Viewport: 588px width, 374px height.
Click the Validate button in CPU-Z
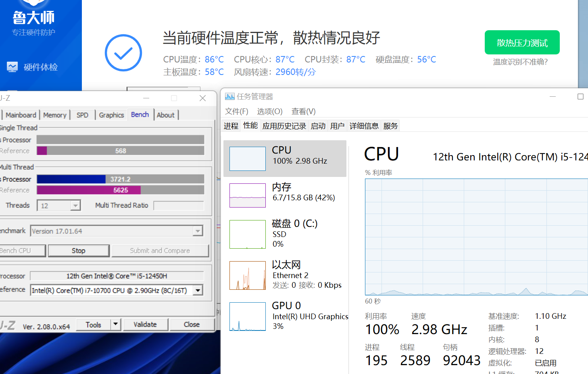(145, 324)
